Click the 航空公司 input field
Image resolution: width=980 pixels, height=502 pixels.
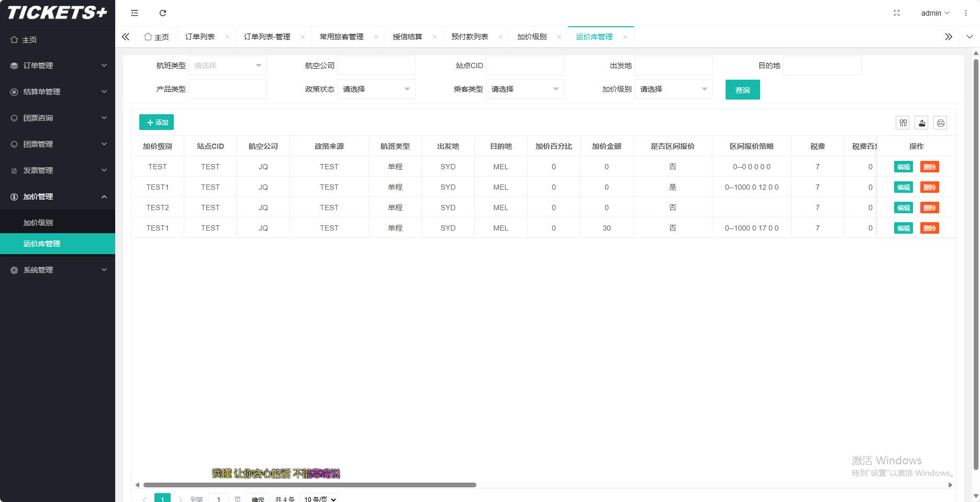click(376, 66)
